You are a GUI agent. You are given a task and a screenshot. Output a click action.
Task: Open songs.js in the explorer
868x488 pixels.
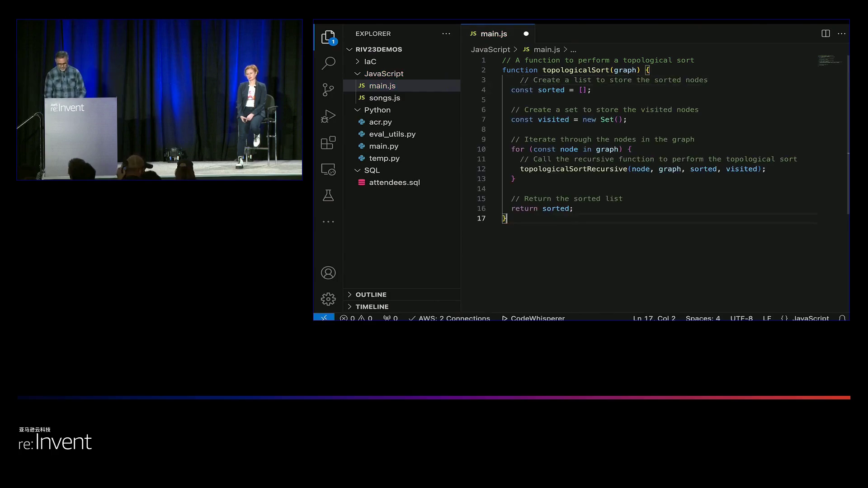click(x=384, y=98)
